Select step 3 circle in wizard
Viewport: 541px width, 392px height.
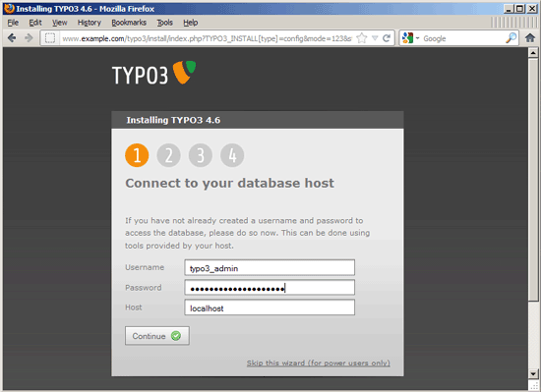tap(200, 155)
